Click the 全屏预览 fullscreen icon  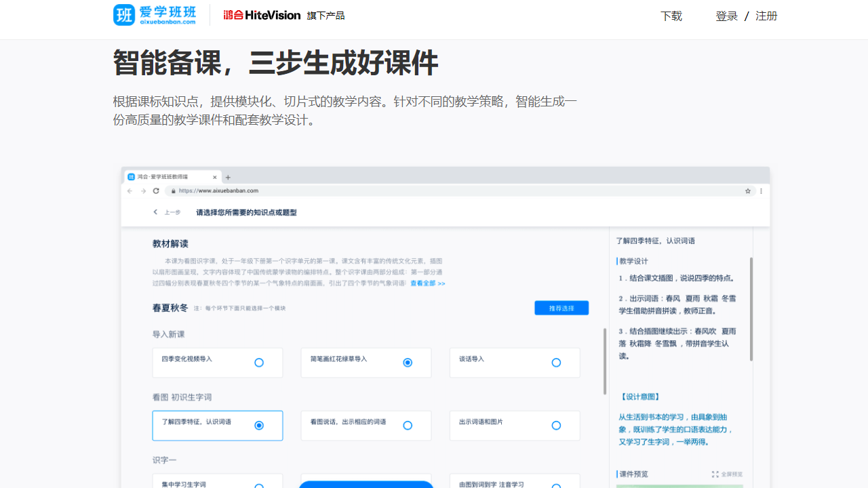(714, 474)
